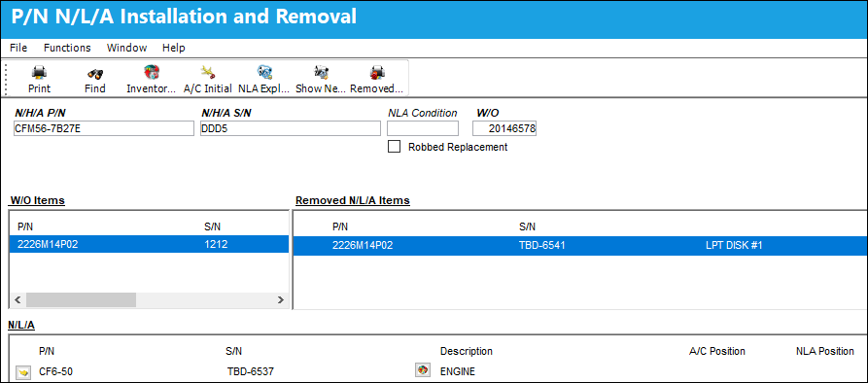Click S/N column header in W/O Items
This screenshot has width=868, height=383.
pos(213,226)
